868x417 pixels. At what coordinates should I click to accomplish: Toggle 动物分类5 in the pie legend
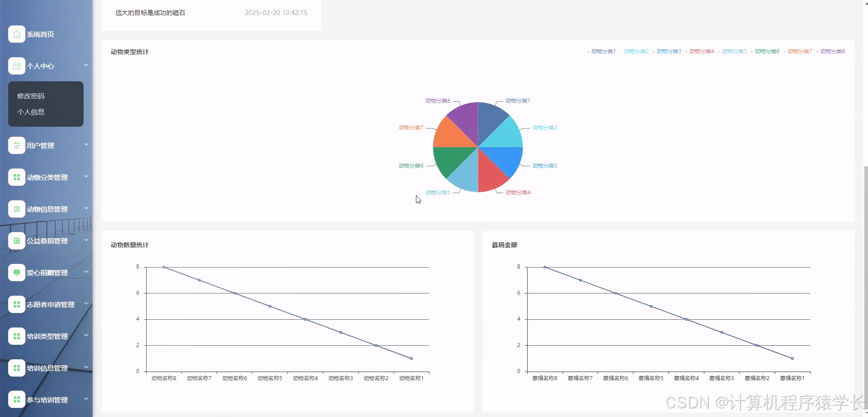(732, 51)
